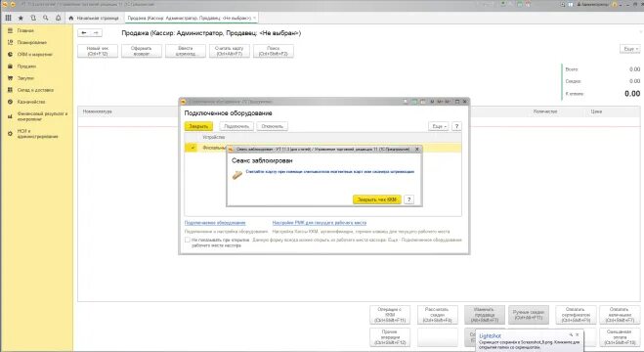Click Новый чек (Ctrl+F12) button
This screenshot has height=352, width=644.
98,51
